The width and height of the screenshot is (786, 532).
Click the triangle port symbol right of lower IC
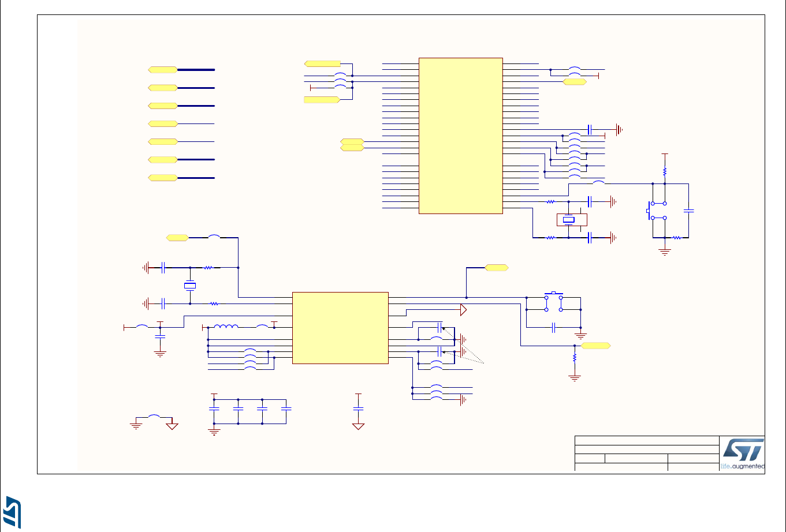(463, 310)
